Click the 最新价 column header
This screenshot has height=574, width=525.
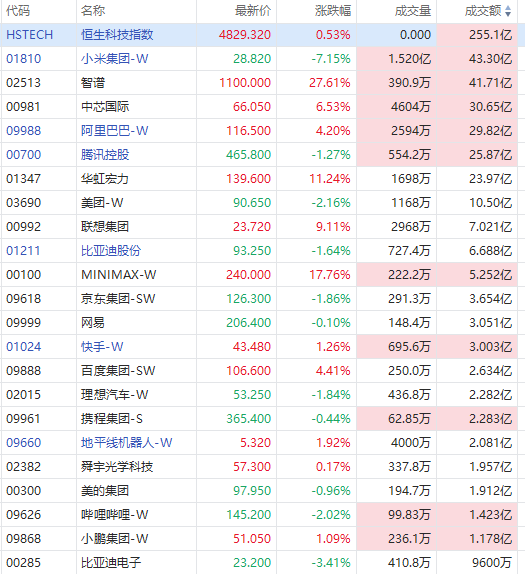[253, 11]
